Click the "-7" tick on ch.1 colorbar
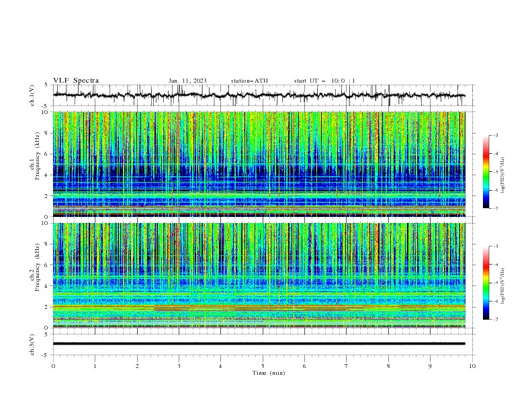Image resolution: width=532 pixels, height=411 pixels. (x=495, y=208)
